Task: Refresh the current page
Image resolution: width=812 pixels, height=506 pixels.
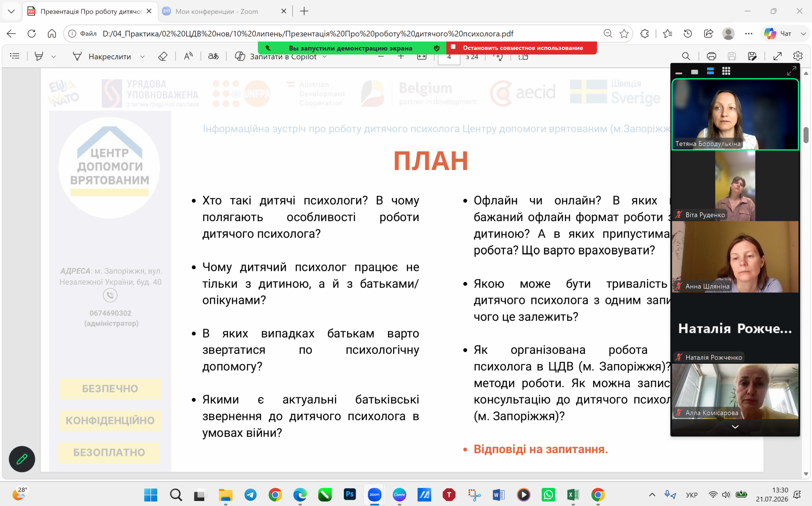Action: click(32, 33)
